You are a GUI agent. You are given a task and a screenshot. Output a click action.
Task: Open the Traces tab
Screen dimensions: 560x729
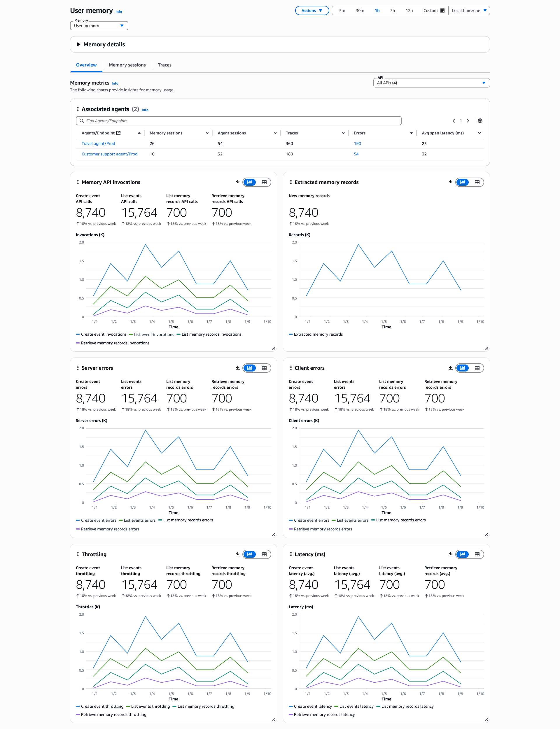pos(164,65)
